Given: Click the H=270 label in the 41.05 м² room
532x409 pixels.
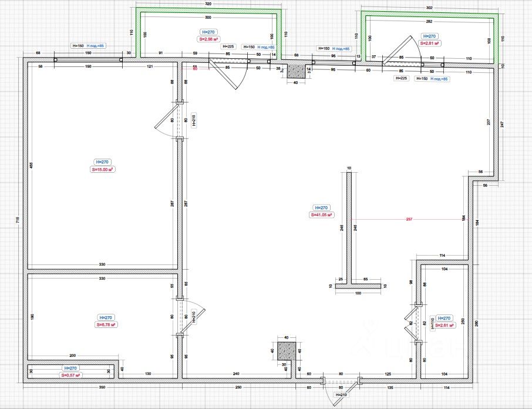Looking at the screenshot, I should (x=321, y=207).
